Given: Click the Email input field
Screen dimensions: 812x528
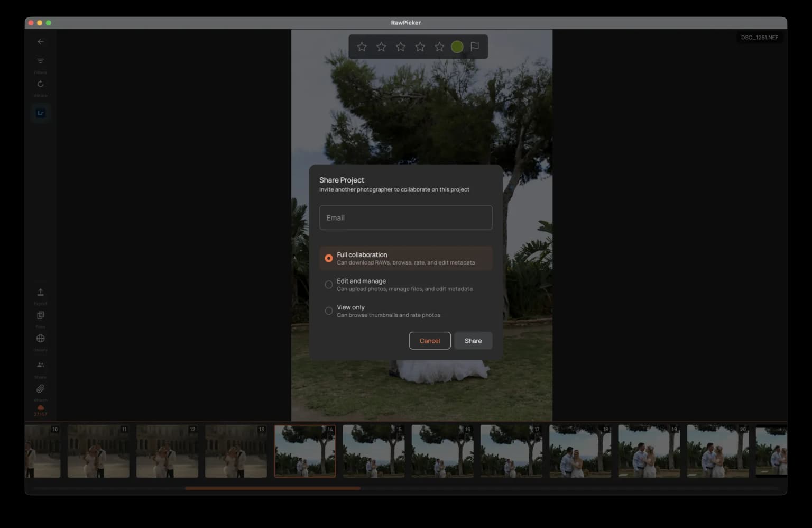Looking at the screenshot, I should click(405, 217).
